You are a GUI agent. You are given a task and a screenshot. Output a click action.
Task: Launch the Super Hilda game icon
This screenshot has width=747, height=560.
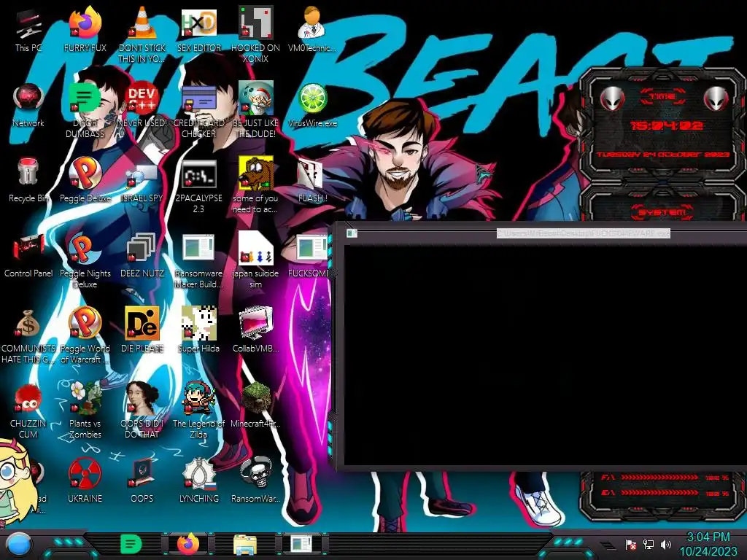(198, 324)
